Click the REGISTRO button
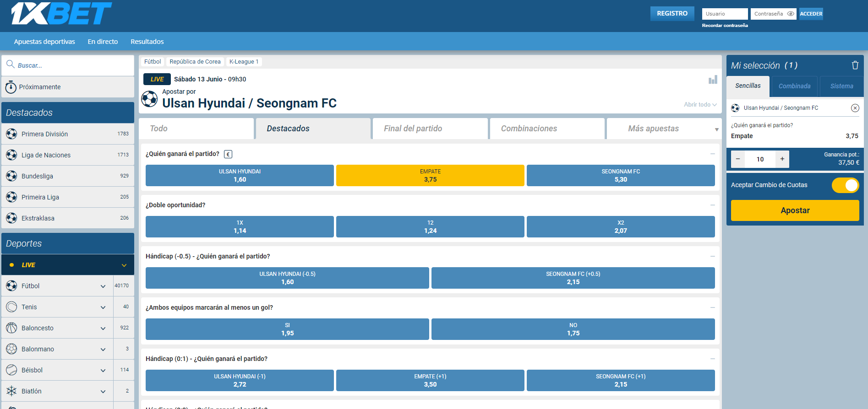Image resolution: width=868 pixels, height=409 pixels. [672, 14]
